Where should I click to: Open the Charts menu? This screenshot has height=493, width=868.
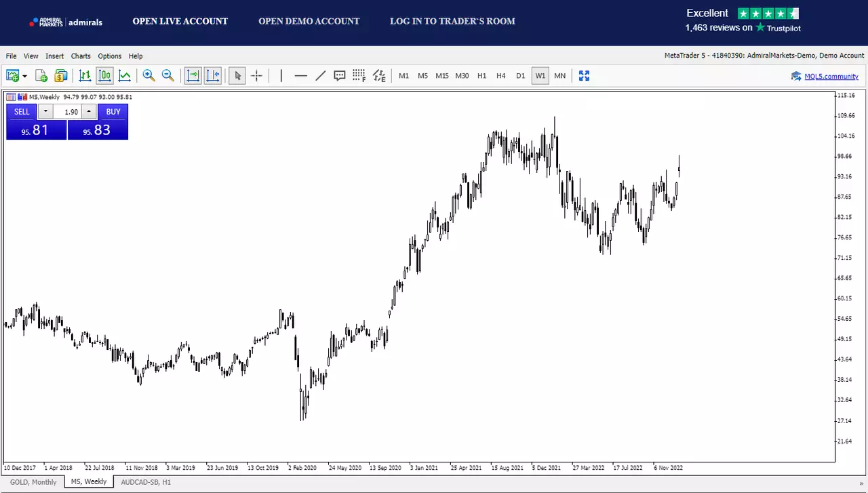pyautogui.click(x=81, y=56)
